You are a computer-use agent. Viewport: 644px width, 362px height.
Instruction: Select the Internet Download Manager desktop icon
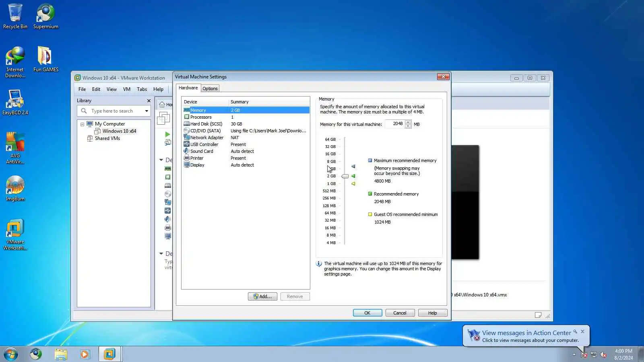[x=15, y=62]
